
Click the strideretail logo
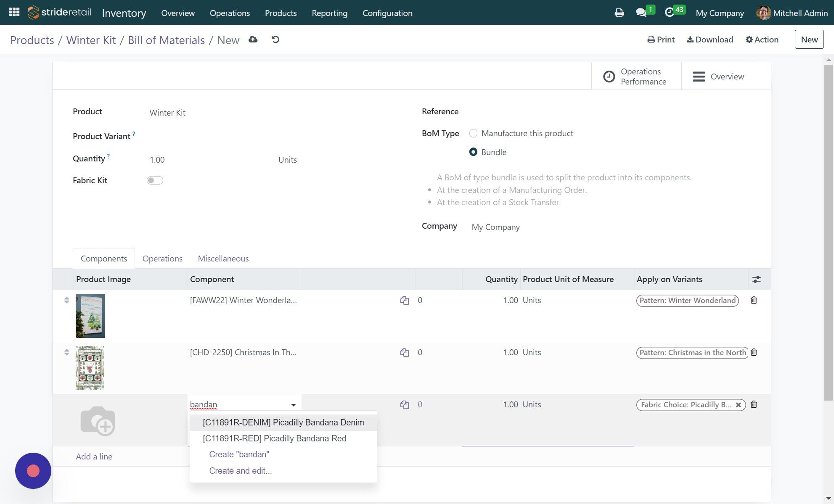tap(59, 12)
